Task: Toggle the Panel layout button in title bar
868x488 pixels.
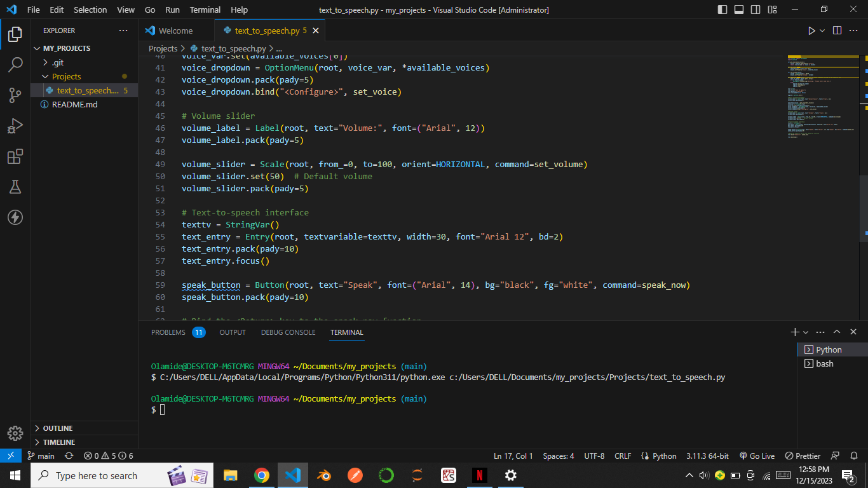Action: point(739,10)
